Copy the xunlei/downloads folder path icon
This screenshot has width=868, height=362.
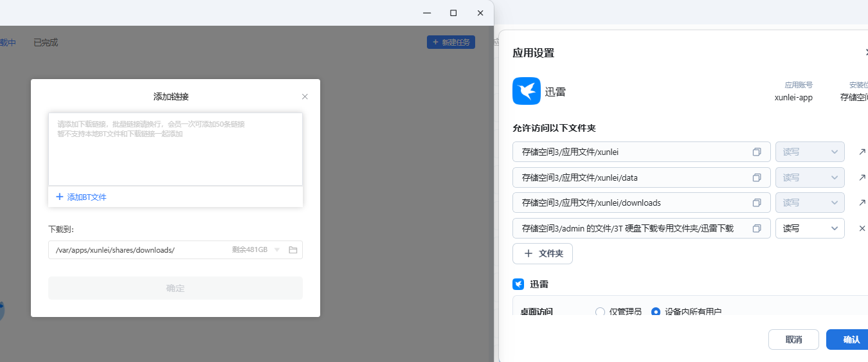(757, 203)
